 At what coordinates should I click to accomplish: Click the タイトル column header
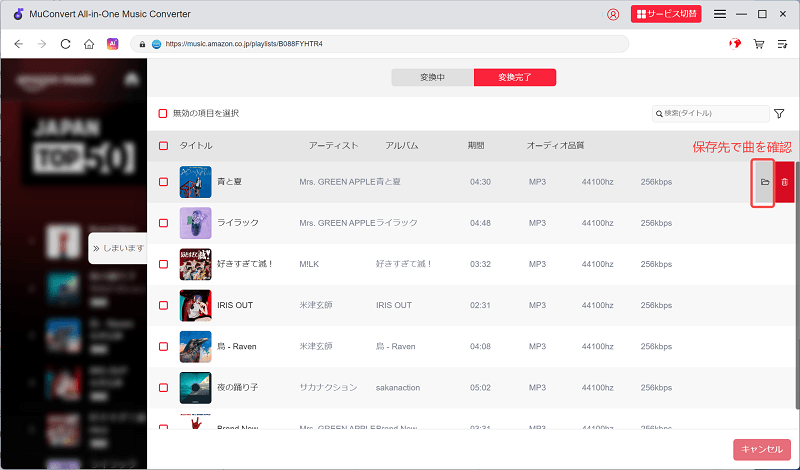[196, 146]
